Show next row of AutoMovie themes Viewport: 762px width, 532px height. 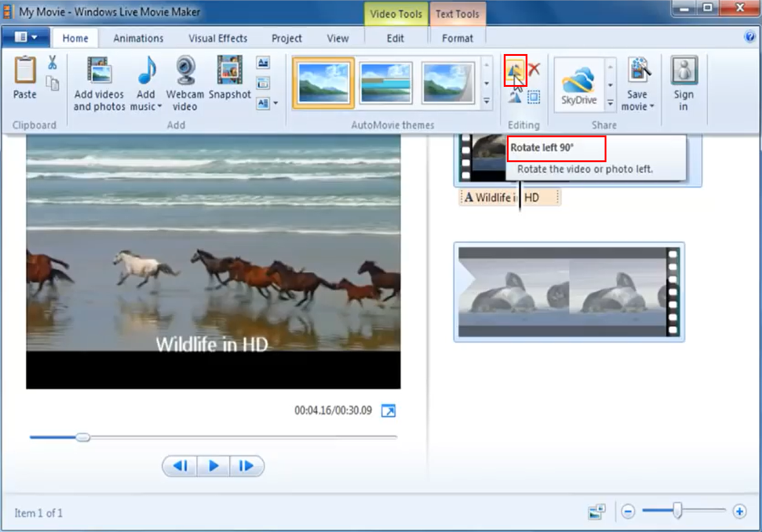click(487, 83)
